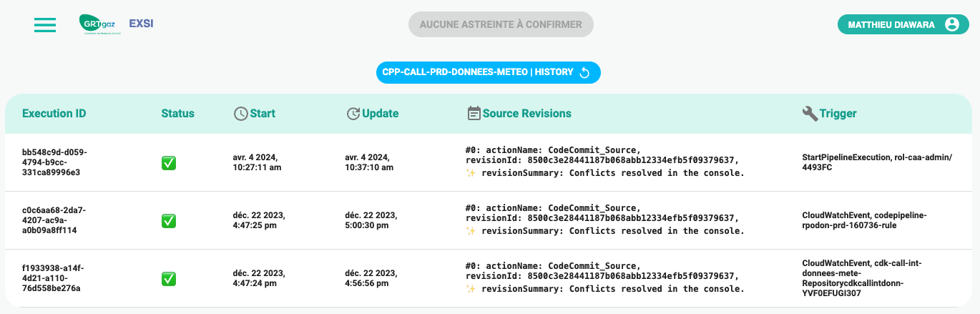Click the CPP-CALL-PRD-DONNEES-METEO History button
Screen dimensions: 980x314
pos(478,72)
